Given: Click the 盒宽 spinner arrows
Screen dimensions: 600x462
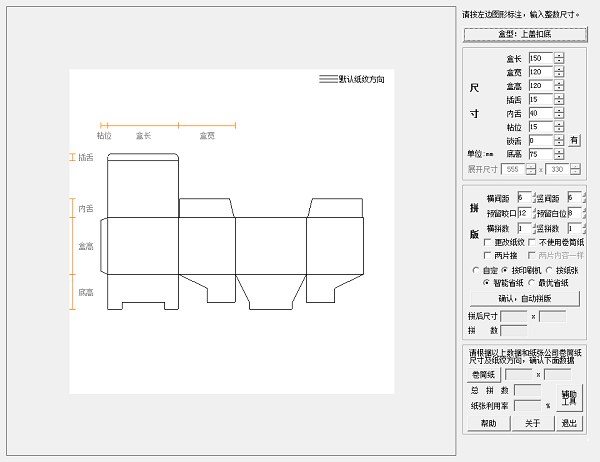Looking at the screenshot, I should [x=559, y=72].
